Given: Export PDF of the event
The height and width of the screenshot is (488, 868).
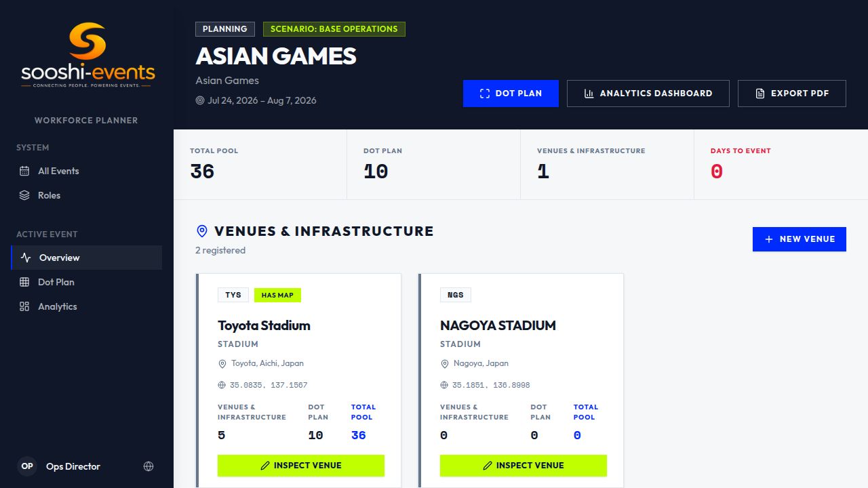Looking at the screenshot, I should [x=792, y=94].
